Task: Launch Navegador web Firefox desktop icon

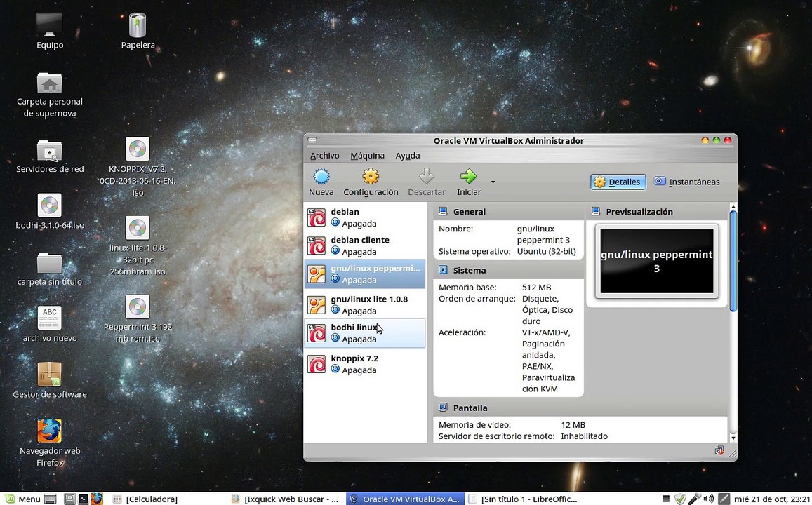Action: [x=50, y=443]
